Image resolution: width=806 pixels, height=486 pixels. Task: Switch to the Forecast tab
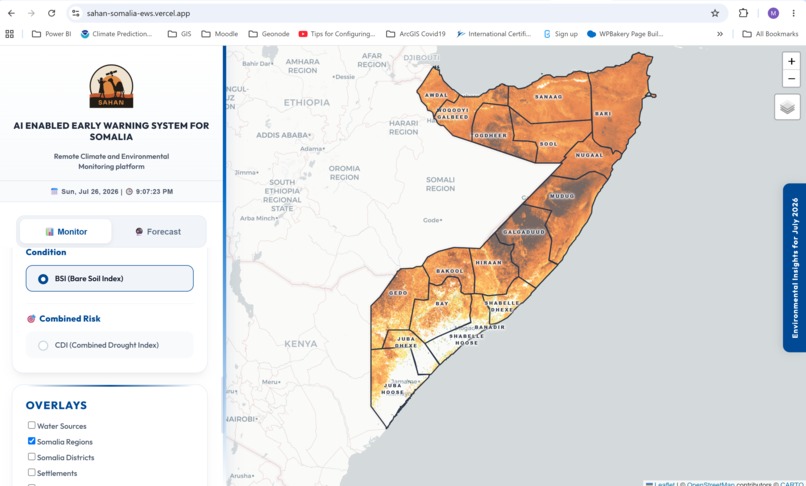(158, 231)
